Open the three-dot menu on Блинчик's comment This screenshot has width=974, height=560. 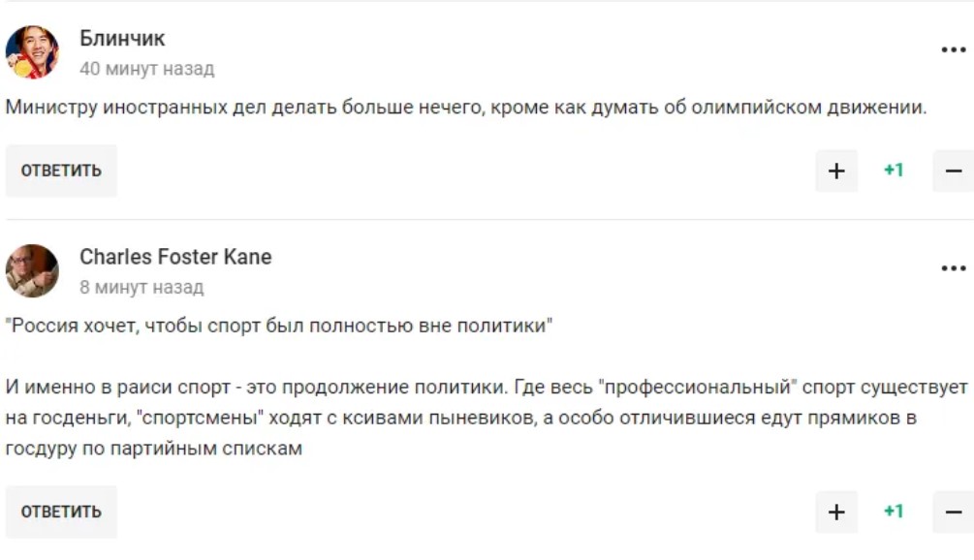click(x=954, y=50)
